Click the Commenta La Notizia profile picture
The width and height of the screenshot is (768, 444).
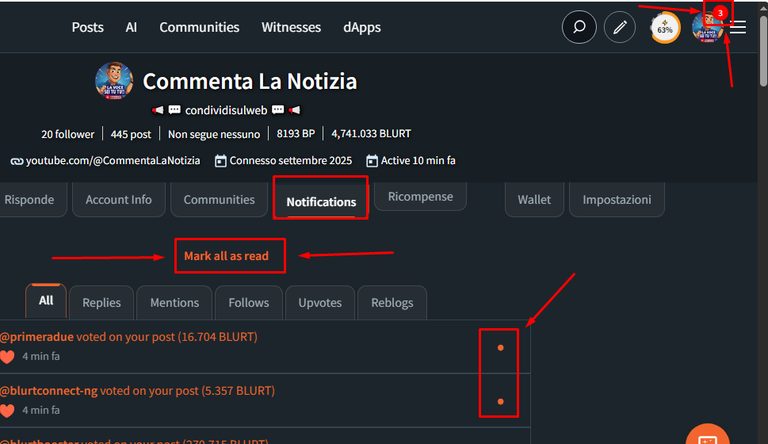click(x=114, y=81)
